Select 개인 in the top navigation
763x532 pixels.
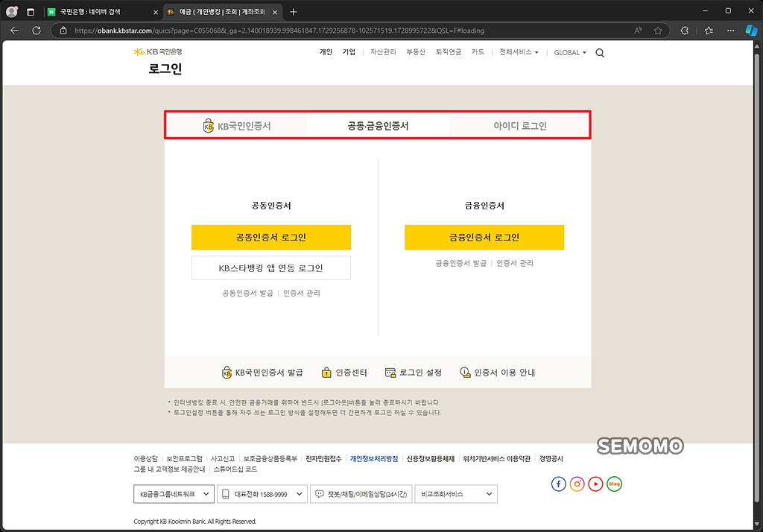point(326,52)
